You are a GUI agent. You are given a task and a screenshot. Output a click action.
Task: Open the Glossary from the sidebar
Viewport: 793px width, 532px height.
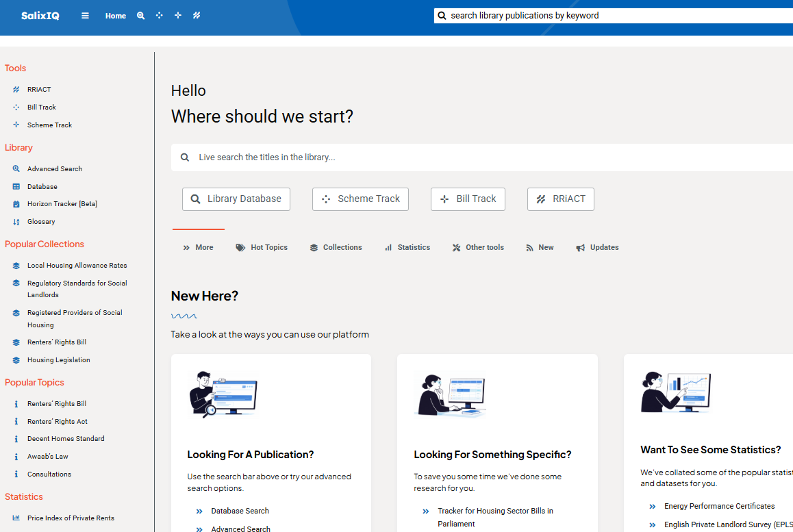tap(41, 222)
